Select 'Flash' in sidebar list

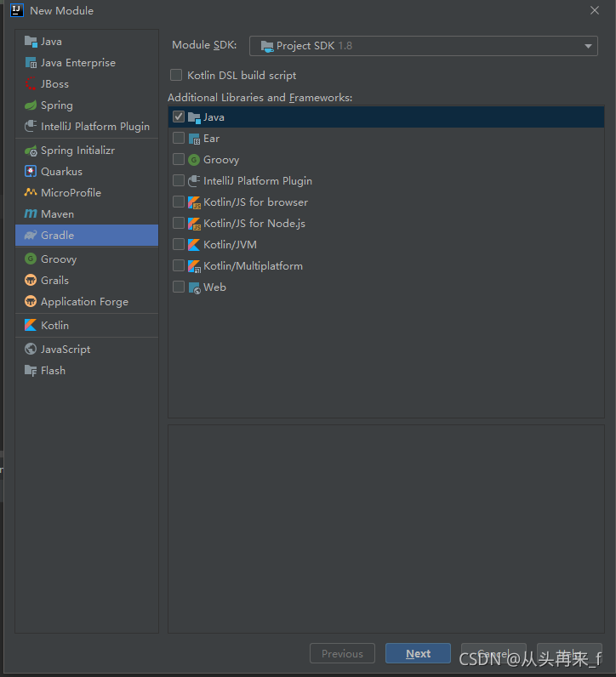point(87,371)
